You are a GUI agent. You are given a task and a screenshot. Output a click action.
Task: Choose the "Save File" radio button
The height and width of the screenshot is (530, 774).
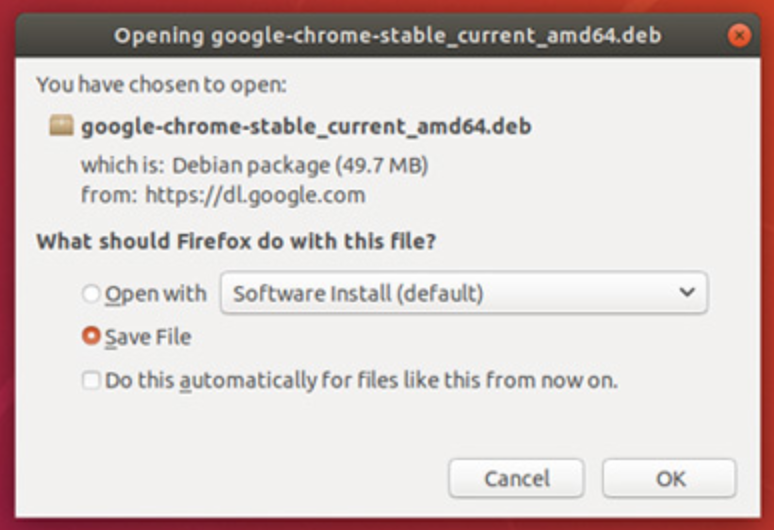tap(91, 336)
